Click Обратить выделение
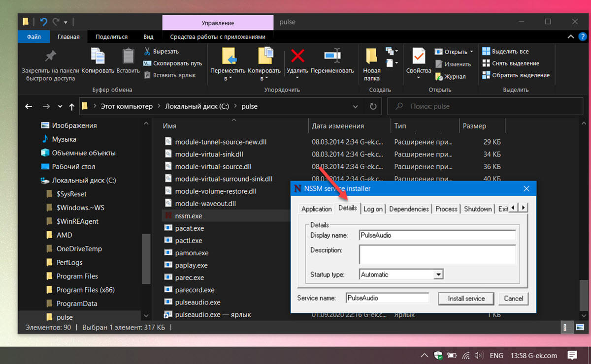This screenshot has width=591, height=364. click(516, 75)
